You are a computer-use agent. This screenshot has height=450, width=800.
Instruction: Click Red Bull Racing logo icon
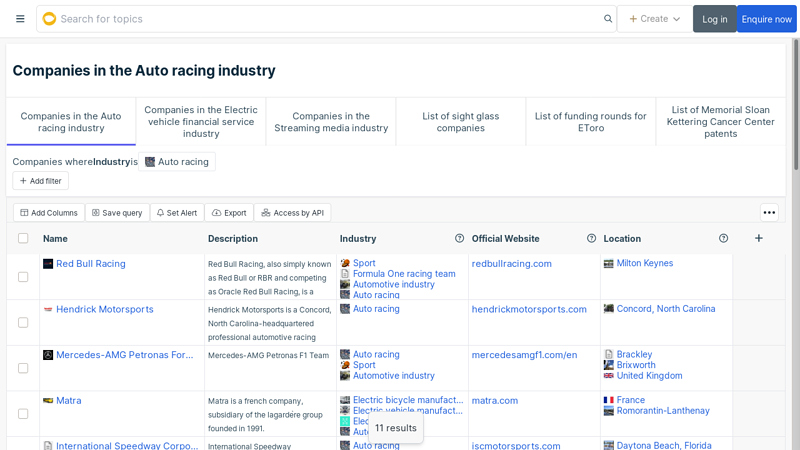tap(48, 264)
